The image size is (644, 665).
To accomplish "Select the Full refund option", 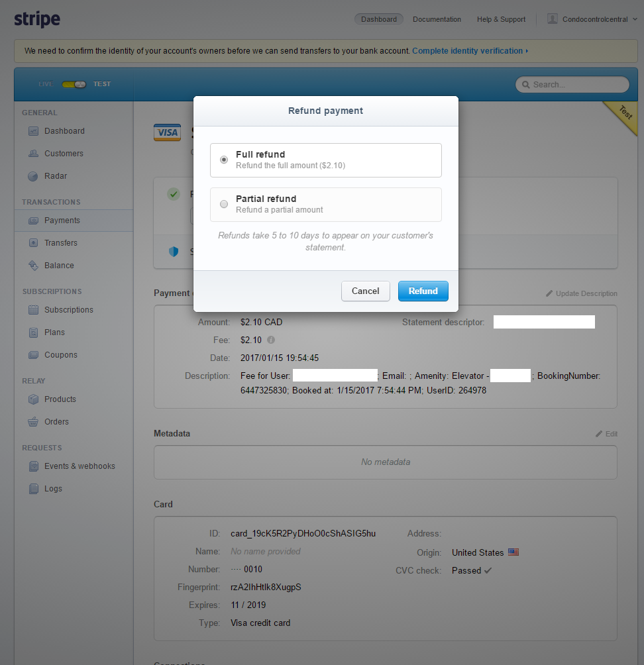I will pyautogui.click(x=223, y=160).
